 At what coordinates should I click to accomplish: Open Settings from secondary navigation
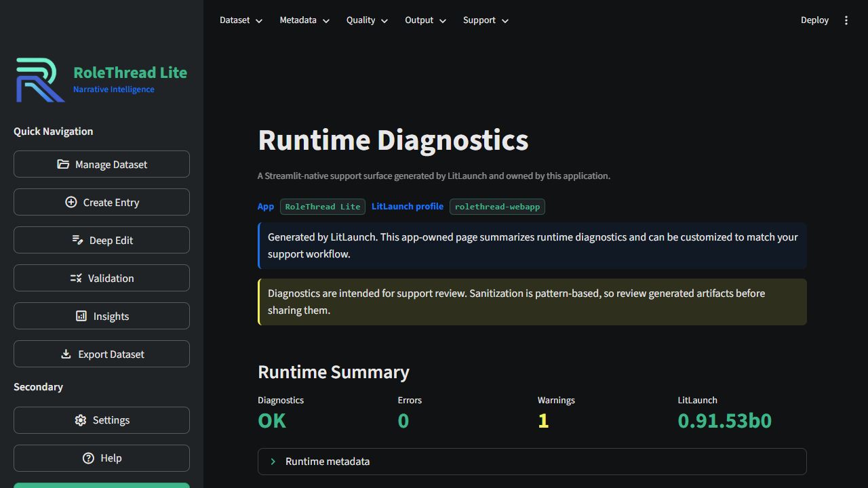point(102,420)
